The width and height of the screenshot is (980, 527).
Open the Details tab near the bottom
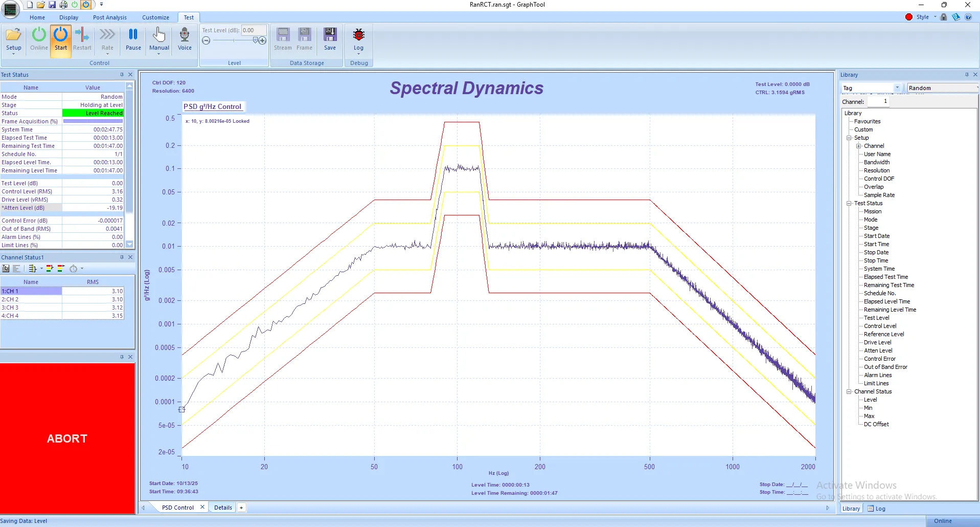[223, 507]
